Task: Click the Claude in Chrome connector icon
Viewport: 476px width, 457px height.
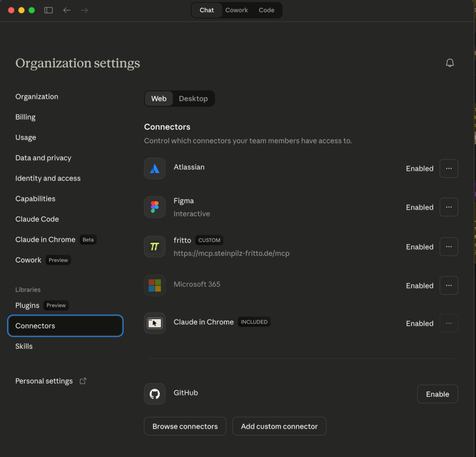Action: tap(155, 323)
